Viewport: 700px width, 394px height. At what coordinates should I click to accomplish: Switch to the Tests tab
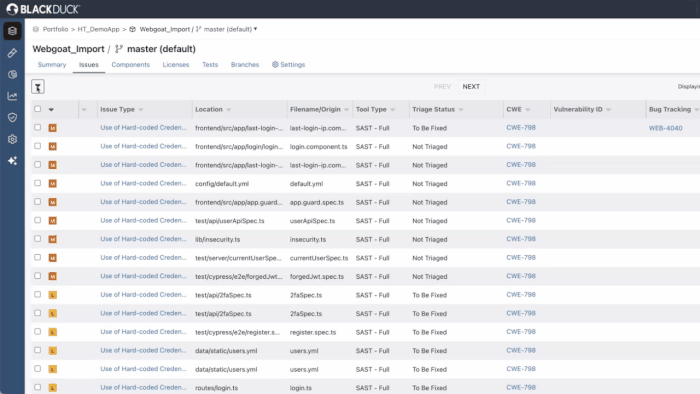[x=210, y=65]
